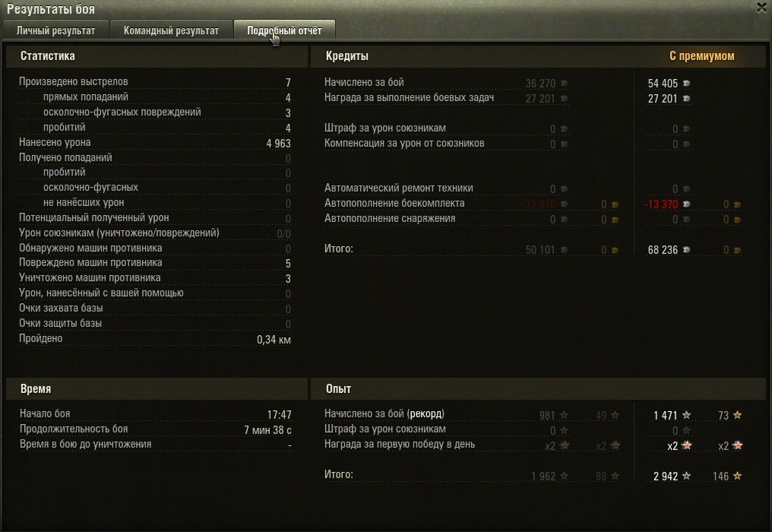Select the Подробный отчёт tab
Viewport: 772px width, 532px height.
click(284, 30)
